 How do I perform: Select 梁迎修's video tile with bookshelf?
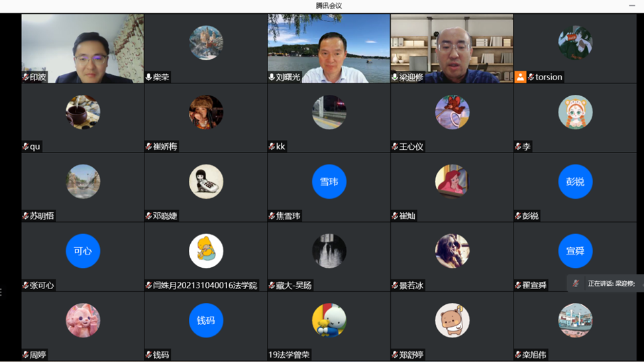tap(452, 46)
